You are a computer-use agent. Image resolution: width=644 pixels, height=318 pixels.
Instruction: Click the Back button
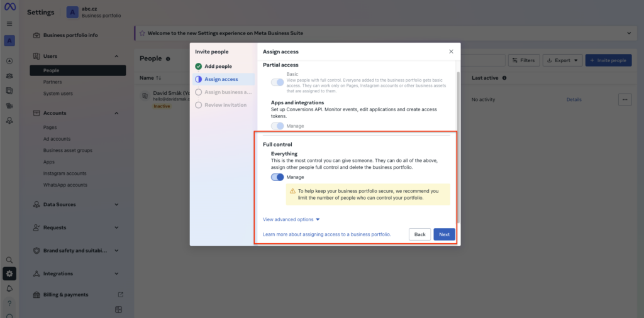[419, 234]
